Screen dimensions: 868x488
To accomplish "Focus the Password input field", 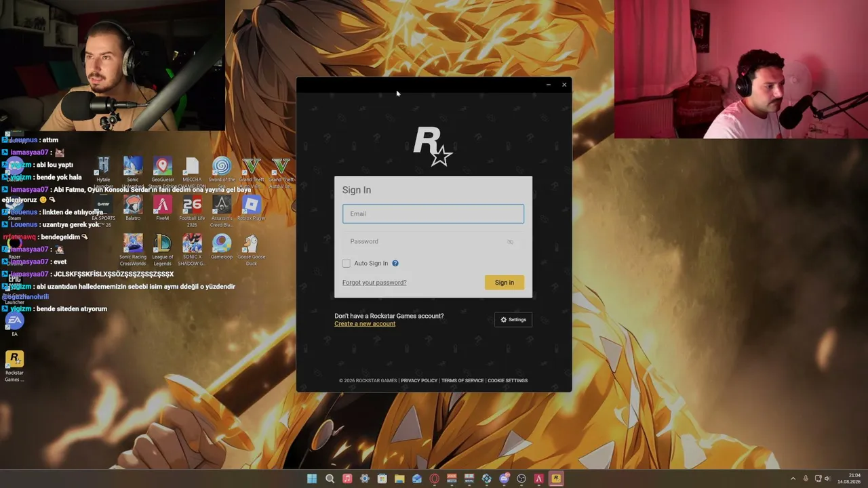I will [x=433, y=241].
